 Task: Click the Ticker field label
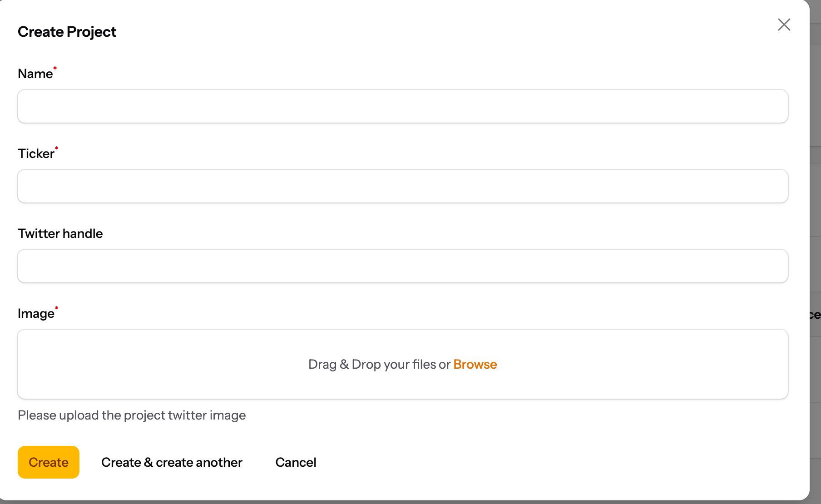[36, 154]
